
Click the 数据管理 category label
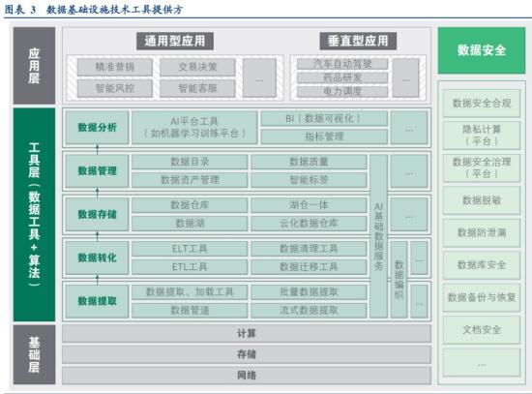pyautogui.click(x=97, y=171)
